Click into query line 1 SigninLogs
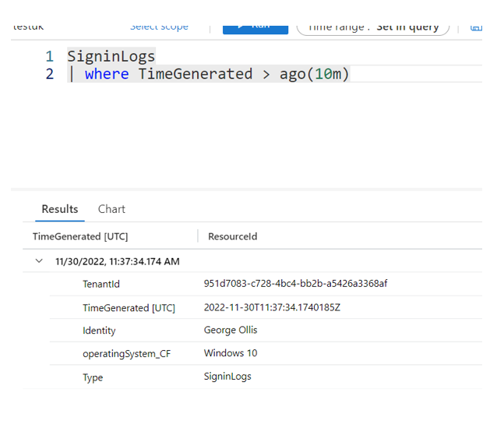The height and width of the screenshot is (432, 504). click(x=111, y=56)
